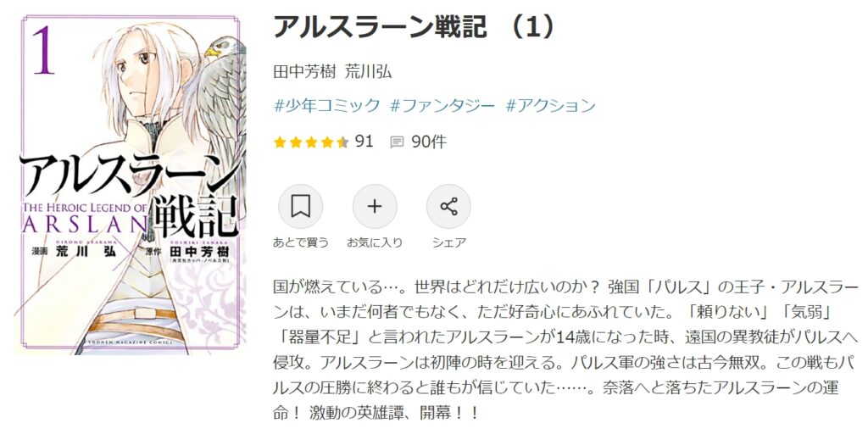
Task: Open the 90件 reviews count
Action: 428,142
